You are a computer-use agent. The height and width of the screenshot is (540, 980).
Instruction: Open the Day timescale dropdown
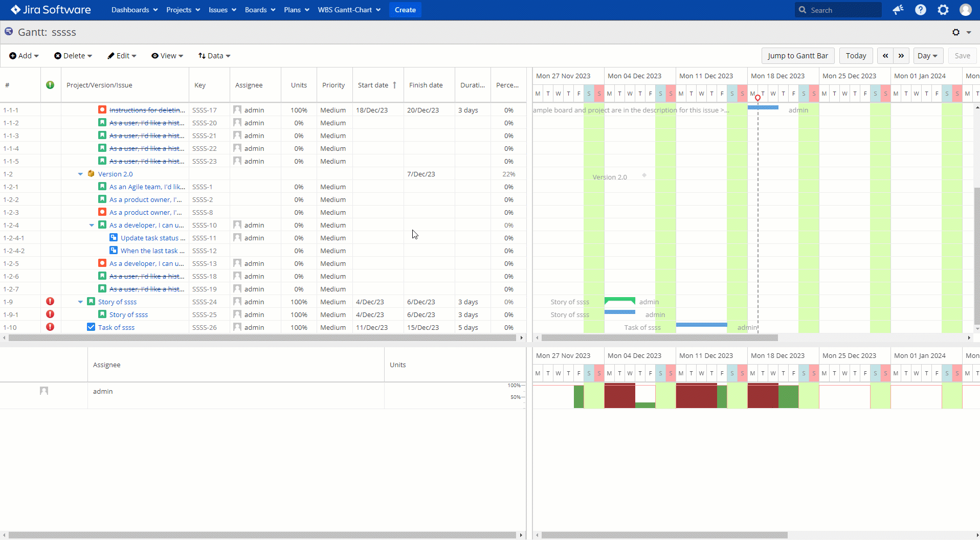pos(927,56)
